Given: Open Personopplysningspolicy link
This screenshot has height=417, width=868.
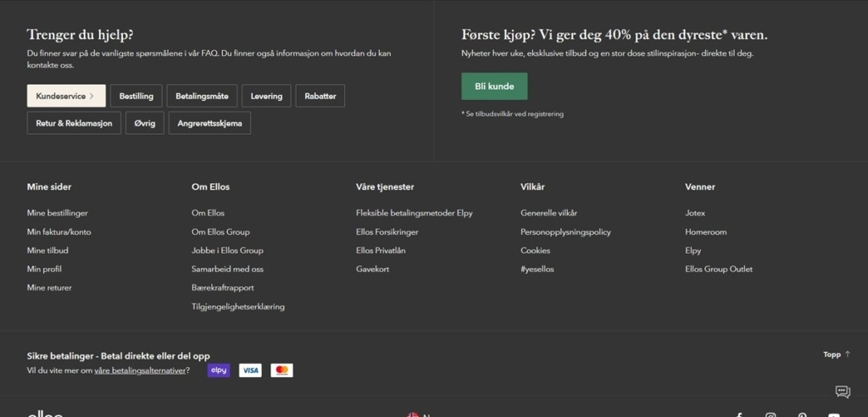Looking at the screenshot, I should 565,231.
